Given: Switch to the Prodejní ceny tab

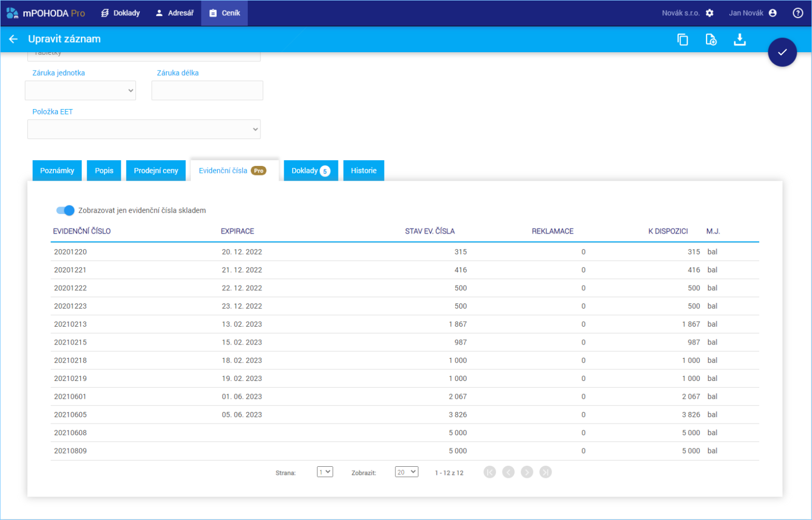Looking at the screenshot, I should [156, 171].
